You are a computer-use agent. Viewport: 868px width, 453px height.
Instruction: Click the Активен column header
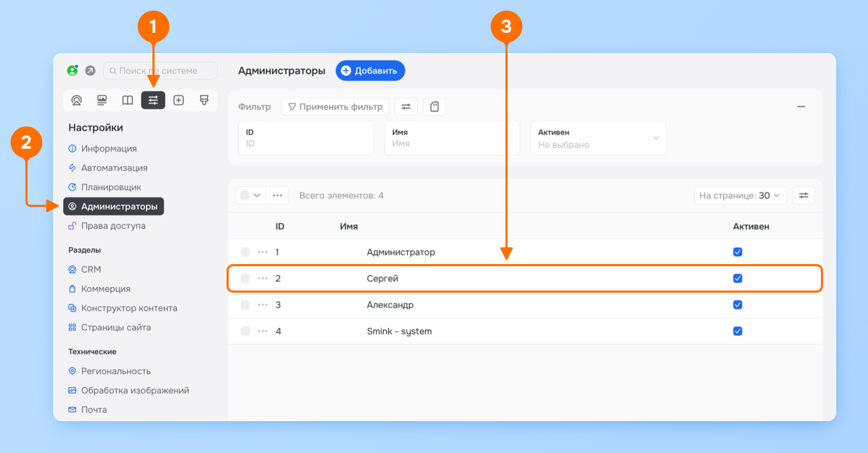[x=751, y=226]
